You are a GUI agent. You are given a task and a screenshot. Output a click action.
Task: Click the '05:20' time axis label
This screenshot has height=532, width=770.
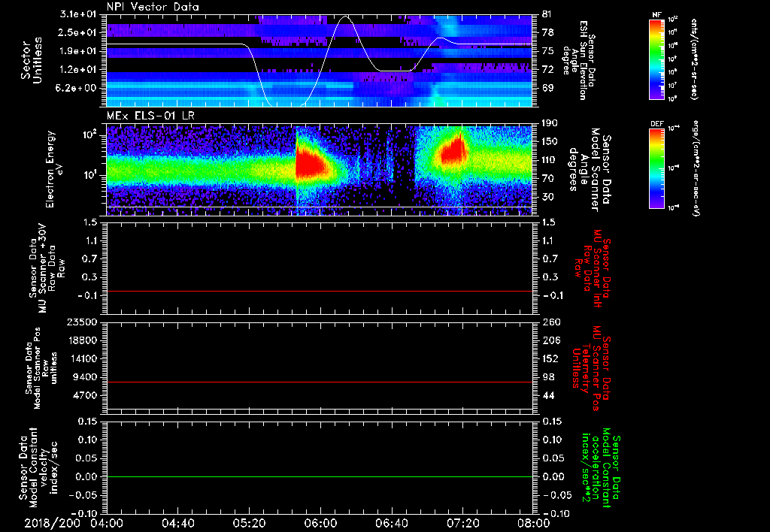250,523
